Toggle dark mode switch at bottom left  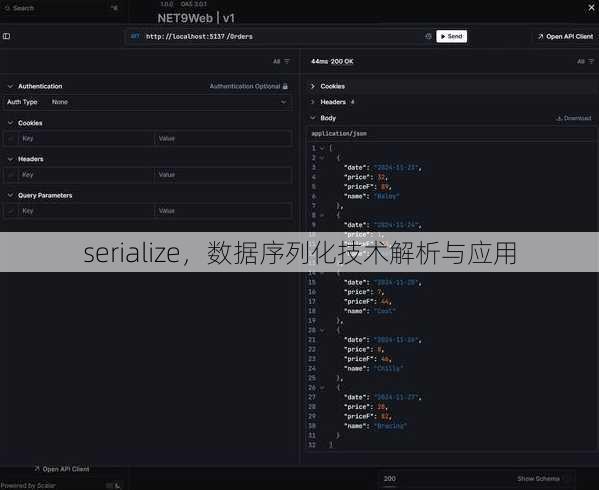tap(113, 485)
